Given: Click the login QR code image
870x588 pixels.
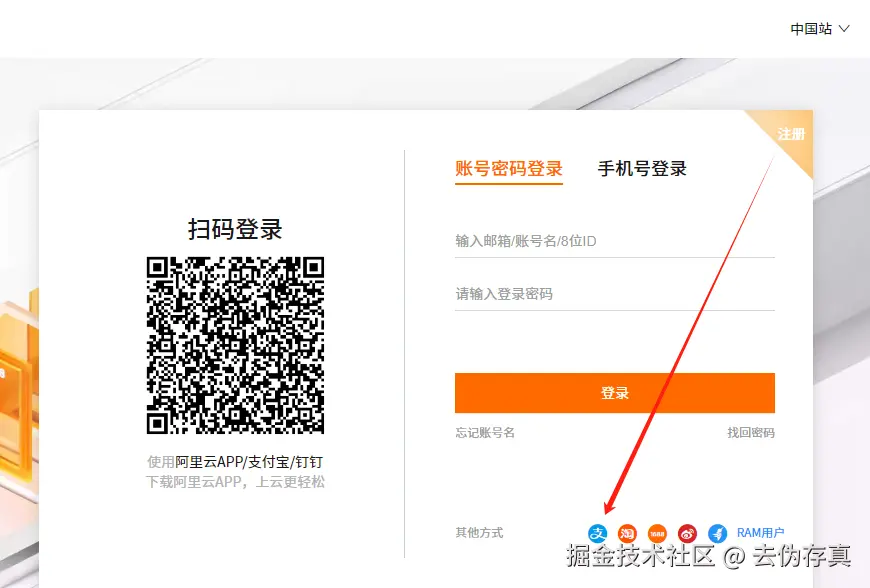Looking at the screenshot, I should click(235, 345).
